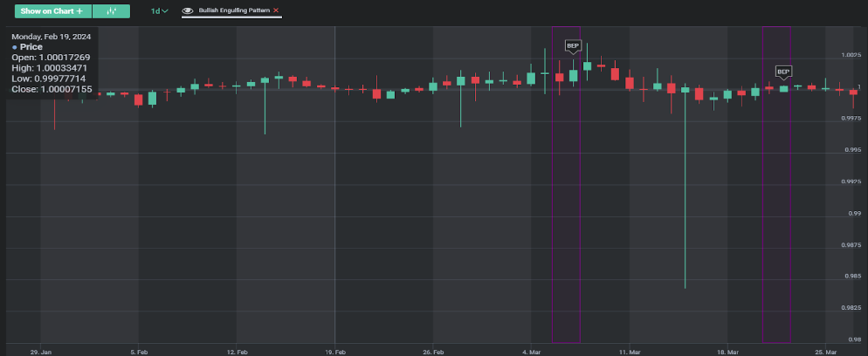The height and width of the screenshot is (356, 868).
Task: Click the long-wick green candle reaching 0.984
Action: tap(685, 185)
